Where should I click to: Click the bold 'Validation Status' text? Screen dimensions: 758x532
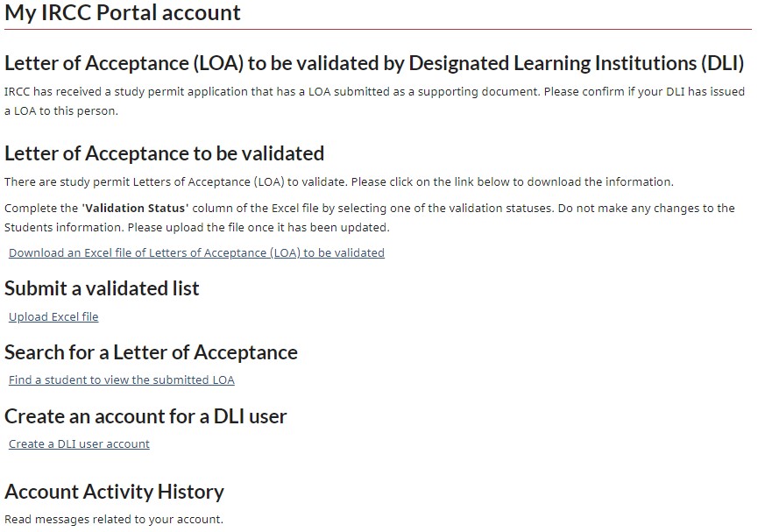click(x=135, y=209)
